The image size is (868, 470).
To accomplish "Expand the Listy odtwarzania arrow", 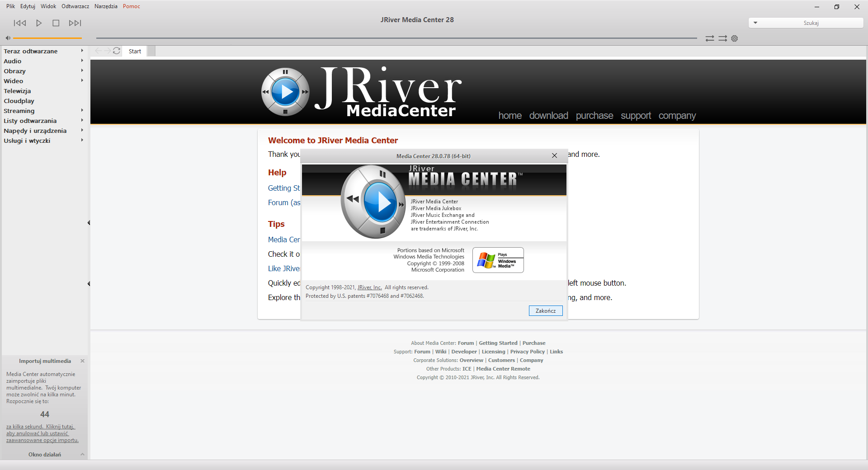I will point(82,120).
